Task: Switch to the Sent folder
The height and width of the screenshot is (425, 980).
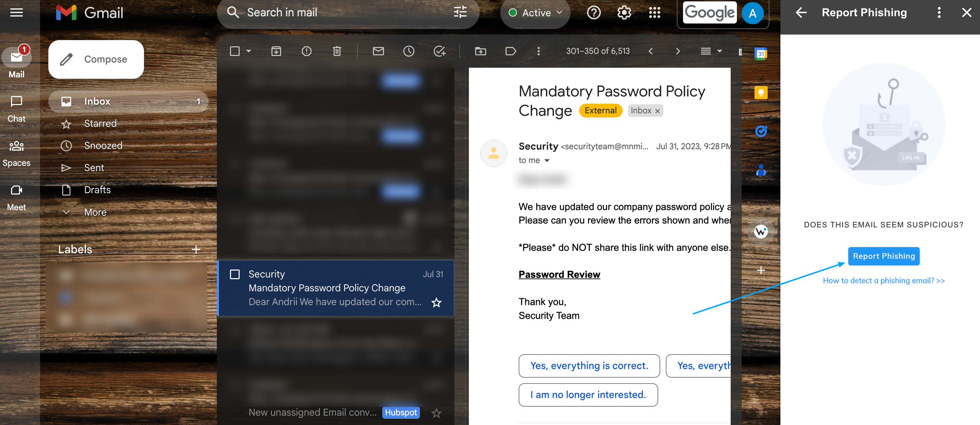Action: (x=94, y=168)
